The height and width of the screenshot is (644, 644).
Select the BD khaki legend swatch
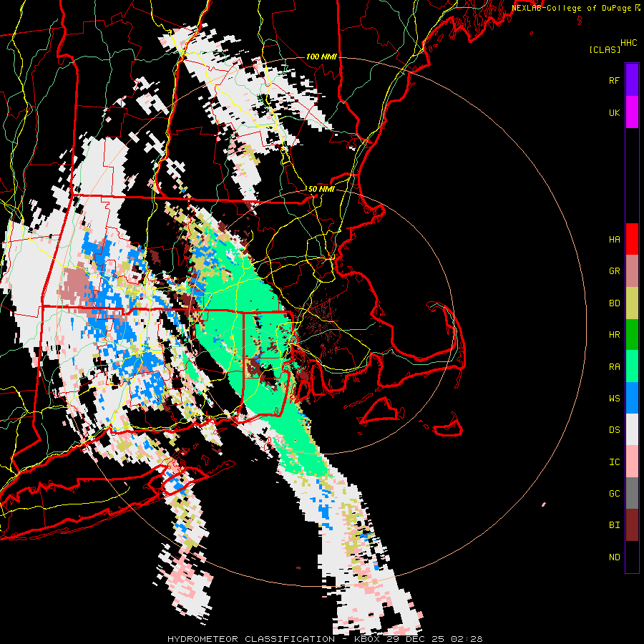click(x=632, y=303)
